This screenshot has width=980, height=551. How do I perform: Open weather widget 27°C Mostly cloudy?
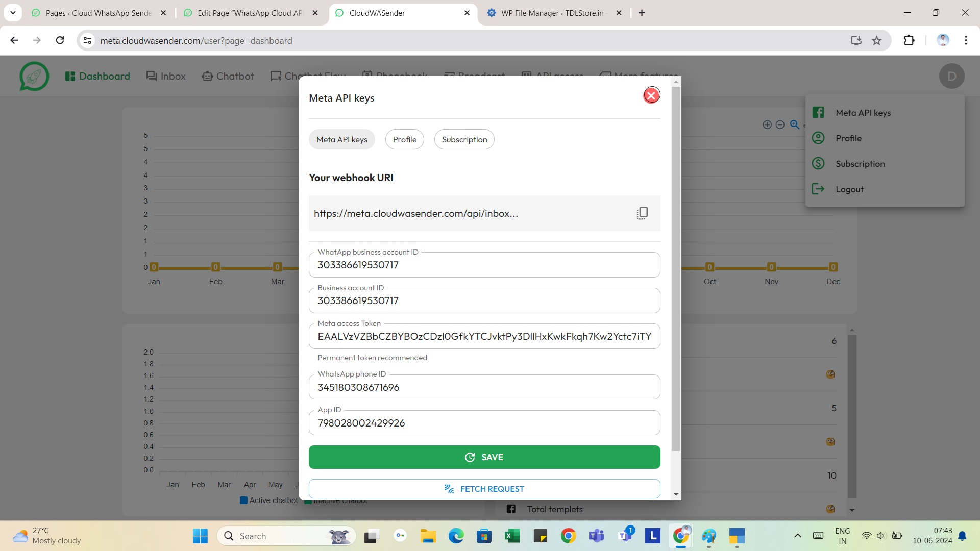47,536
